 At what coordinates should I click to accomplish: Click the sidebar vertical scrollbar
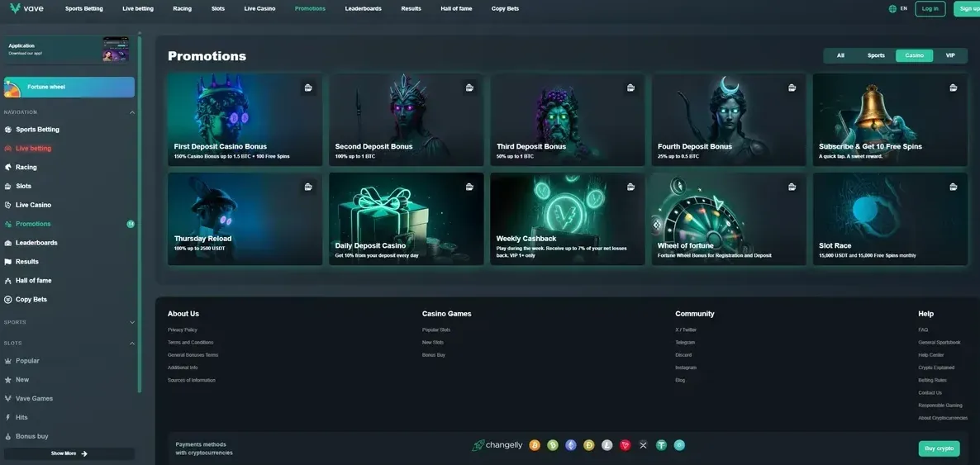pos(140,215)
